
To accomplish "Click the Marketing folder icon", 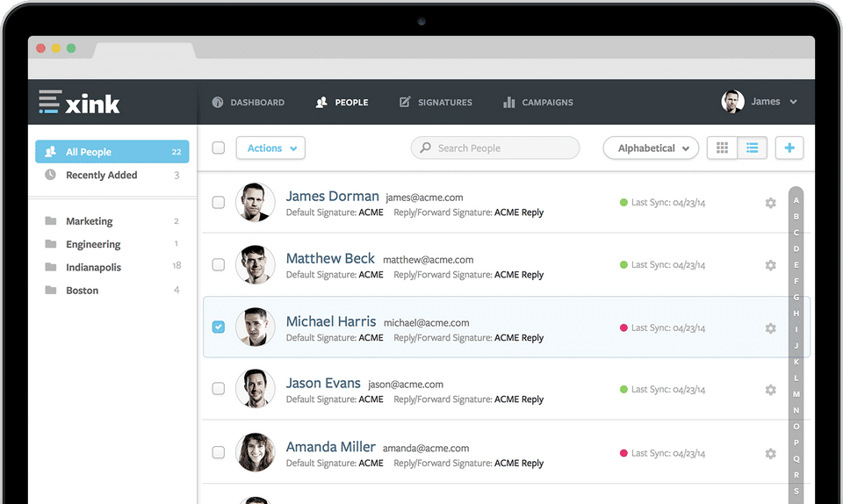I will (x=51, y=221).
